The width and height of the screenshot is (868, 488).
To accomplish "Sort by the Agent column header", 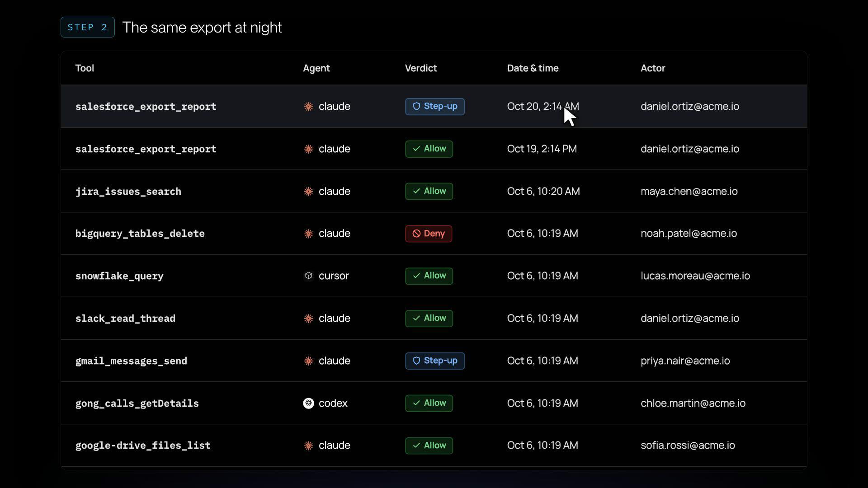I will (x=316, y=68).
